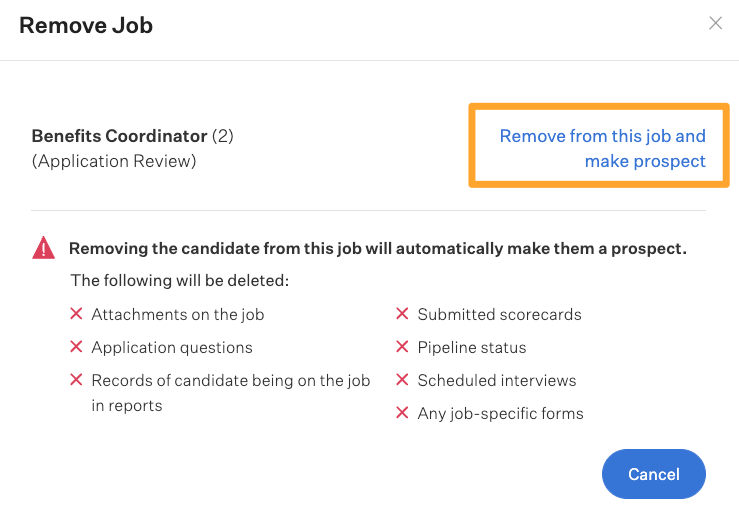This screenshot has height=528, width=739.
Task: Click the Scheduled interviews list item
Action: pyautogui.click(x=497, y=380)
